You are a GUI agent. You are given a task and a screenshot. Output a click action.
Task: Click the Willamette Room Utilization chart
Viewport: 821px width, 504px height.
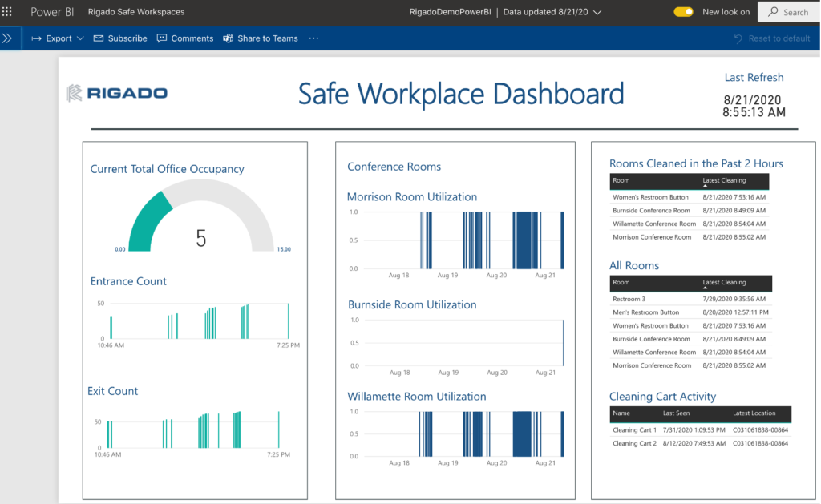[456, 437]
